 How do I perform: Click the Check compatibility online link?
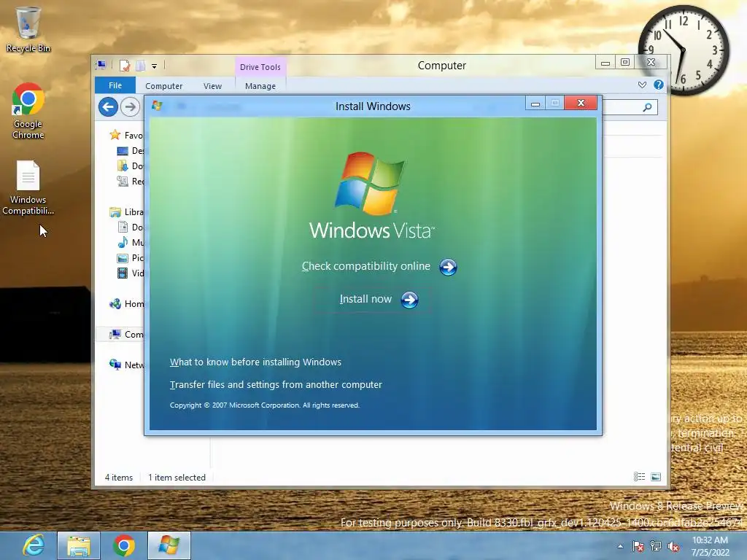pos(366,266)
